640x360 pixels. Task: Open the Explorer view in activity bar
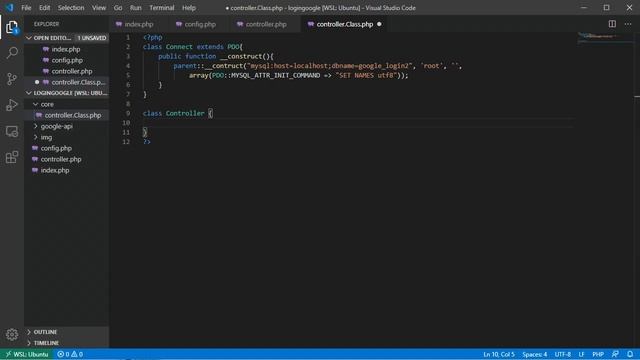click(x=12, y=27)
